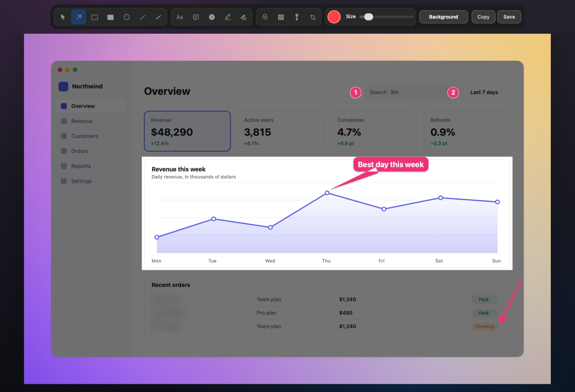The image size is (575, 392).
Task: Select the speech bubble callout tool
Action: pos(196,17)
